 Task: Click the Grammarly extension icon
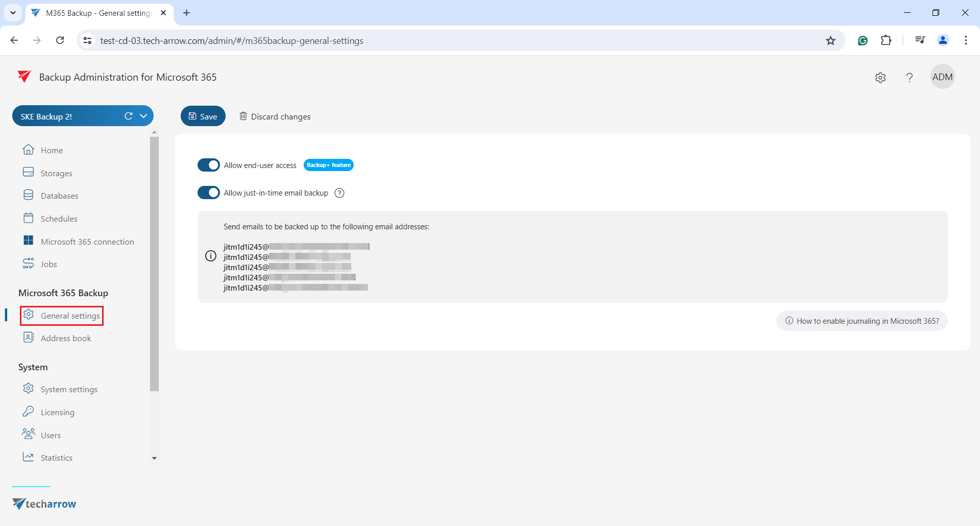tap(863, 40)
